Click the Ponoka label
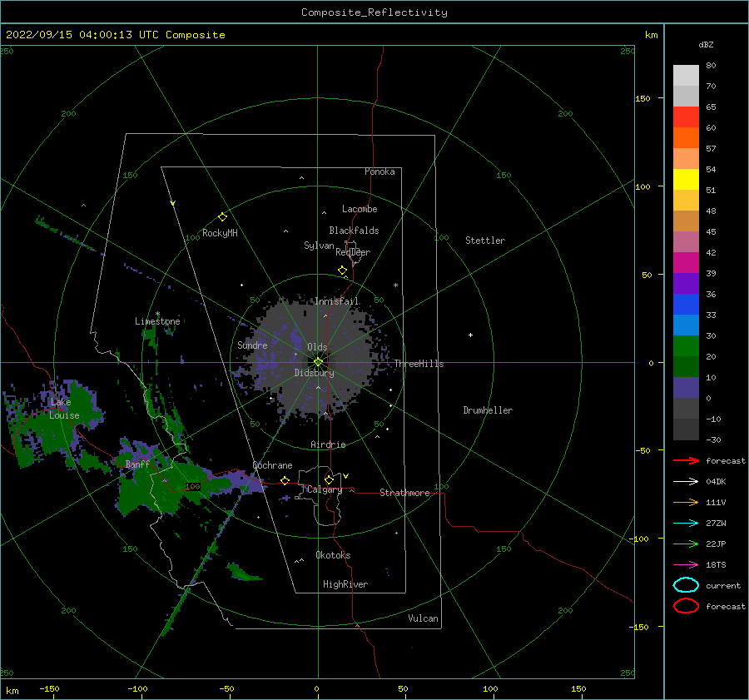This screenshot has width=749, height=700. point(379,171)
